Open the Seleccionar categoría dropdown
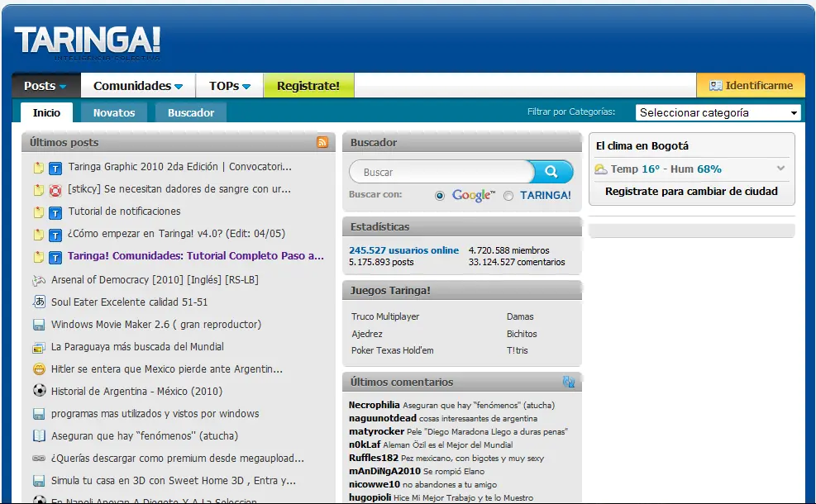816x504 pixels. (718, 113)
